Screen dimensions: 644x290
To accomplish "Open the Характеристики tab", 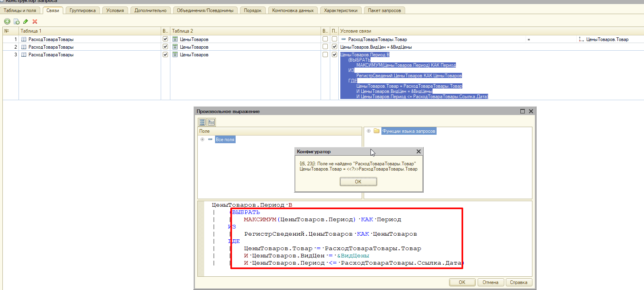I will [341, 10].
